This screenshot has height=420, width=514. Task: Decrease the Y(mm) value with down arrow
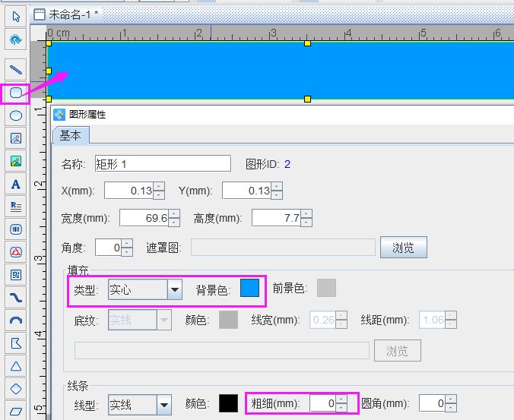277,194
